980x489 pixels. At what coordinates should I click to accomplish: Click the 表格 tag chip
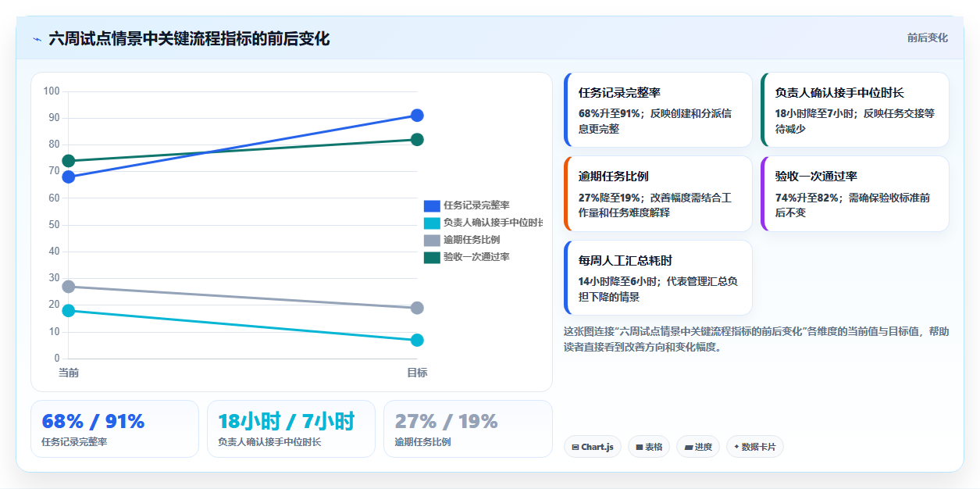[x=649, y=447]
